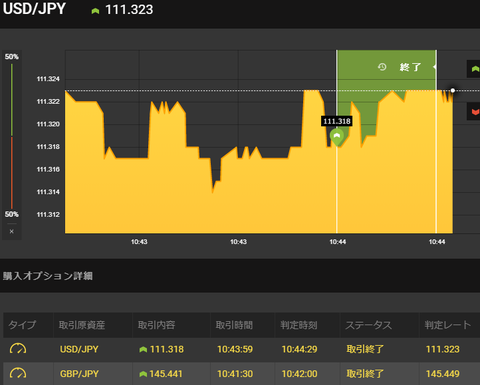
Task: Click the up arrow icon beside 145.441 in table
Action: (x=143, y=374)
